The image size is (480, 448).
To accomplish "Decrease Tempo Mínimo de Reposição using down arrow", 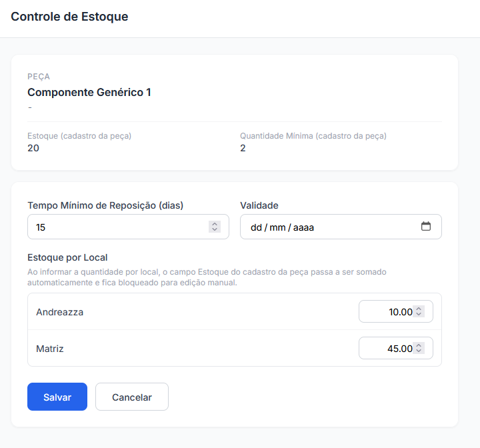I will coord(215,229).
